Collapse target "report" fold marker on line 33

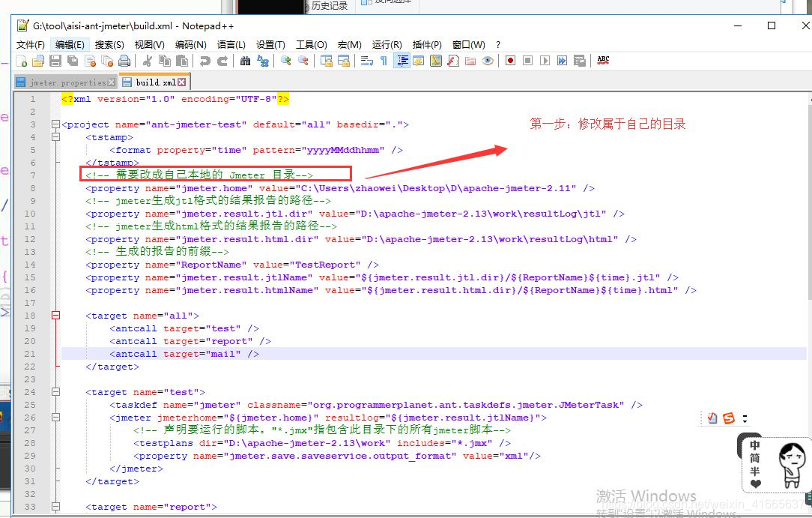tap(56, 507)
